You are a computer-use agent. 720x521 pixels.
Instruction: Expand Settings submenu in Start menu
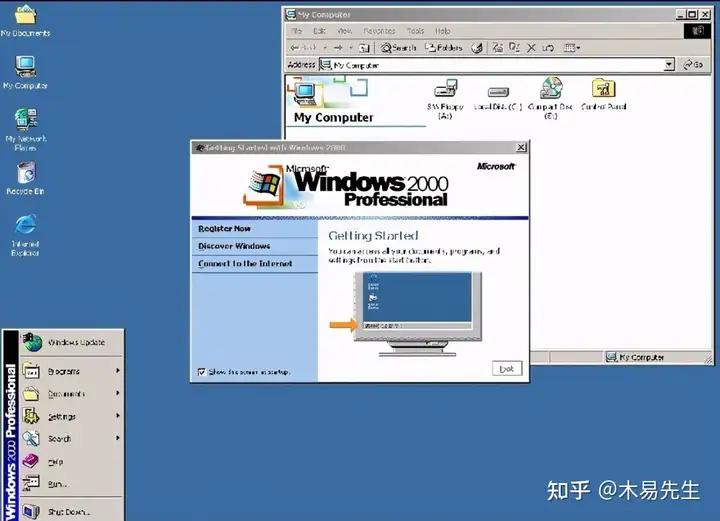[72, 416]
